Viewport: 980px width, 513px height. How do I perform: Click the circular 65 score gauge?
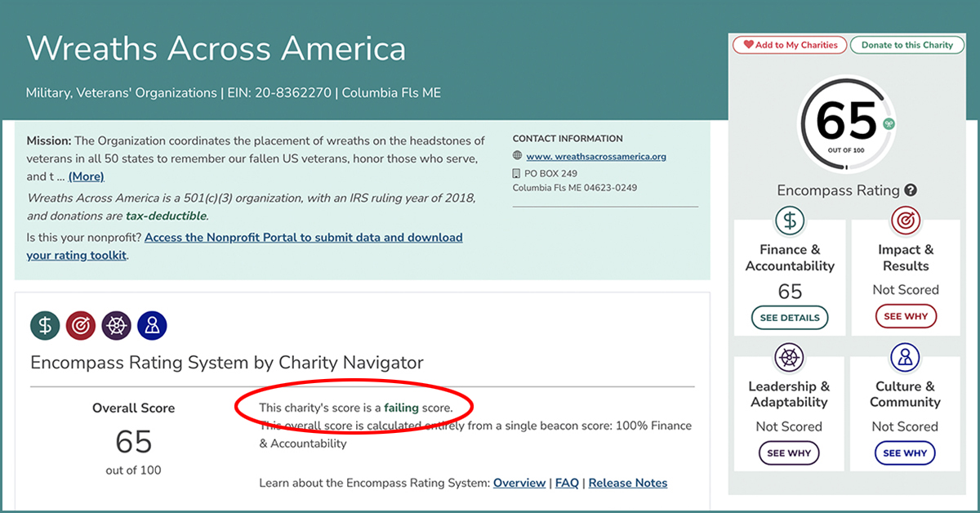(x=847, y=123)
